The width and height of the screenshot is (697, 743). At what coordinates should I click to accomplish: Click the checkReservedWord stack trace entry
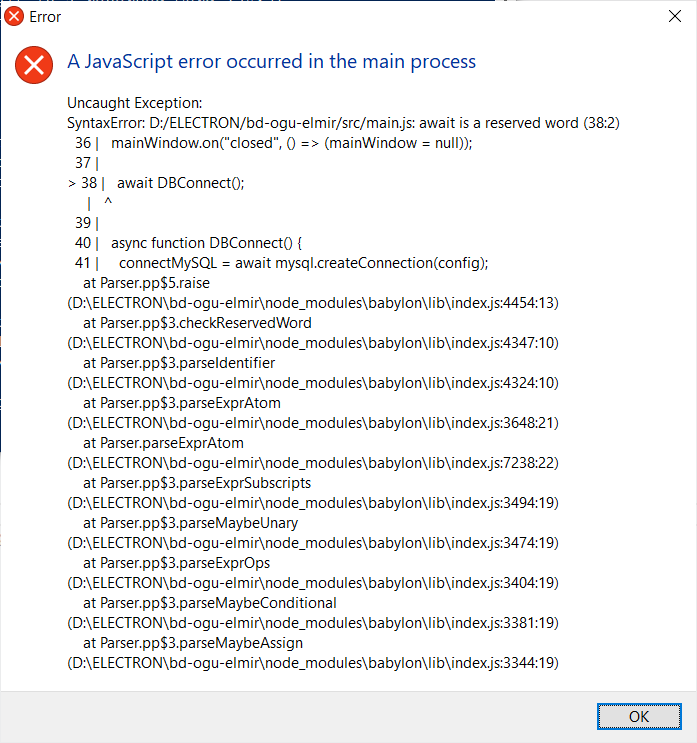click(x=197, y=323)
